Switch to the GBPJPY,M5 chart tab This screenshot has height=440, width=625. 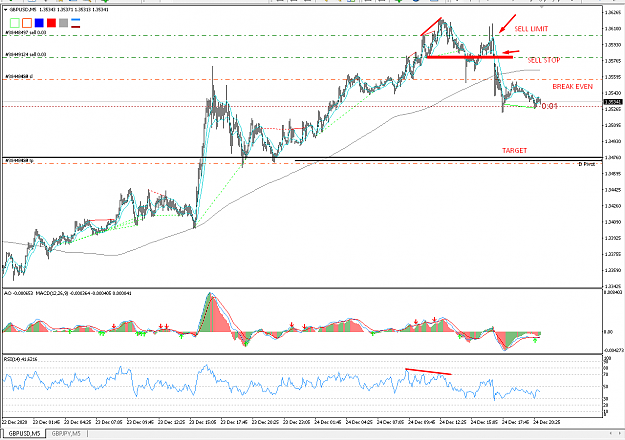coord(66,434)
